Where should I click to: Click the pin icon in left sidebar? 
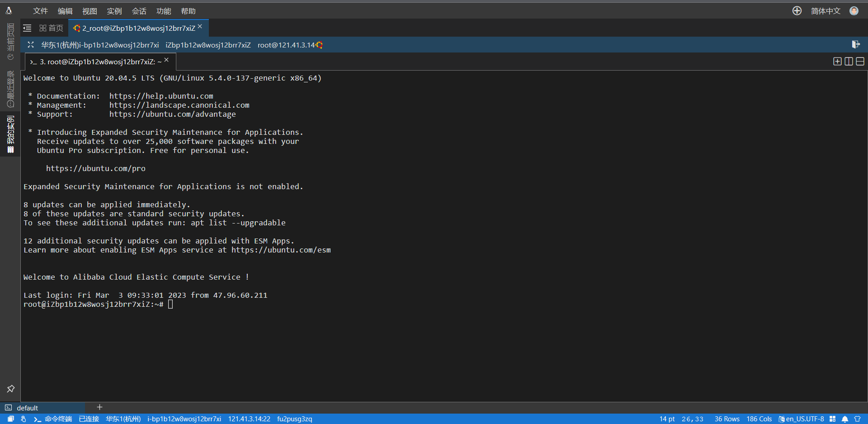[10, 389]
